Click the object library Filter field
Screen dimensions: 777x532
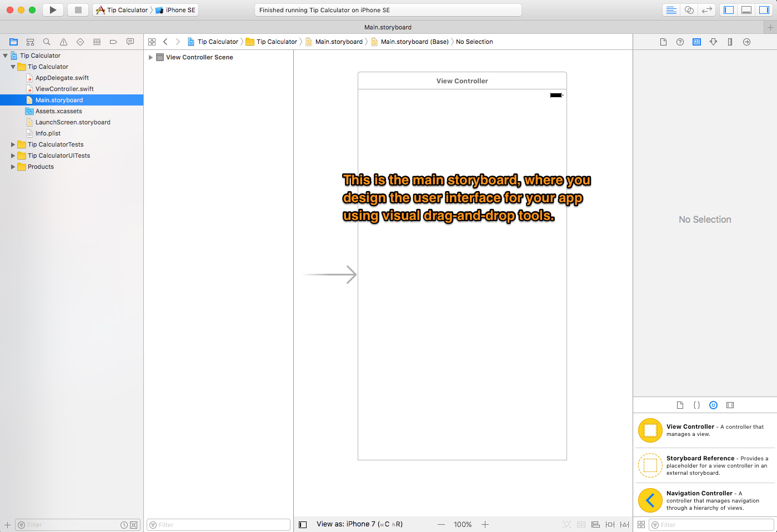[711, 525]
